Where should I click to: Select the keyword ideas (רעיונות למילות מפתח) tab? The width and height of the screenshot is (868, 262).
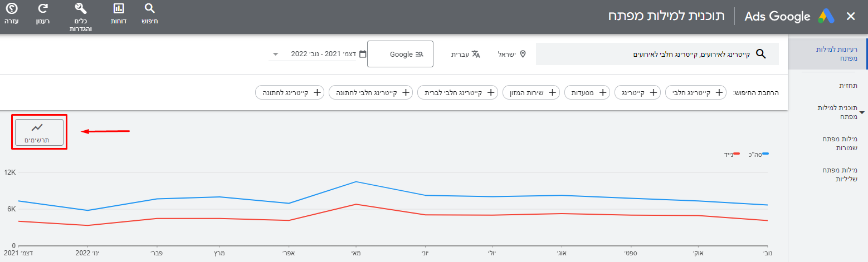coord(828,53)
